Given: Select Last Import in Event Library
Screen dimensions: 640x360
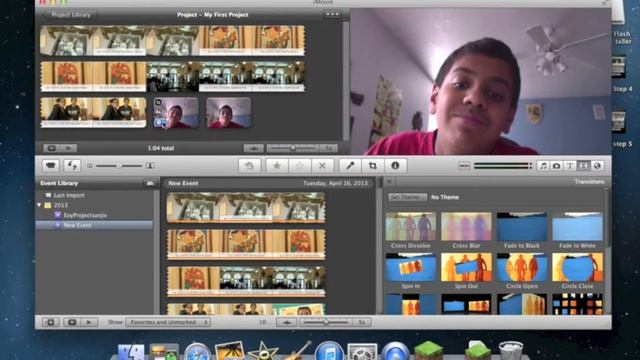Looking at the screenshot, I should pos(69,195).
